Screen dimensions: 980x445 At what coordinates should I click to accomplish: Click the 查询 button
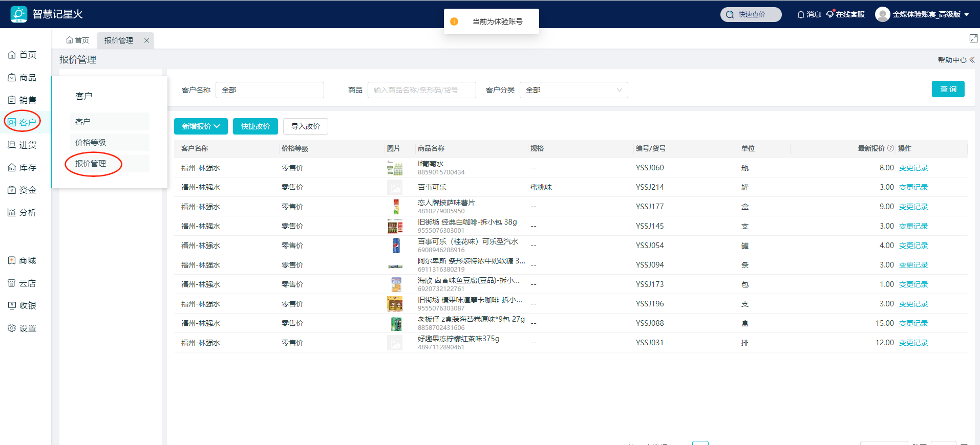point(948,89)
